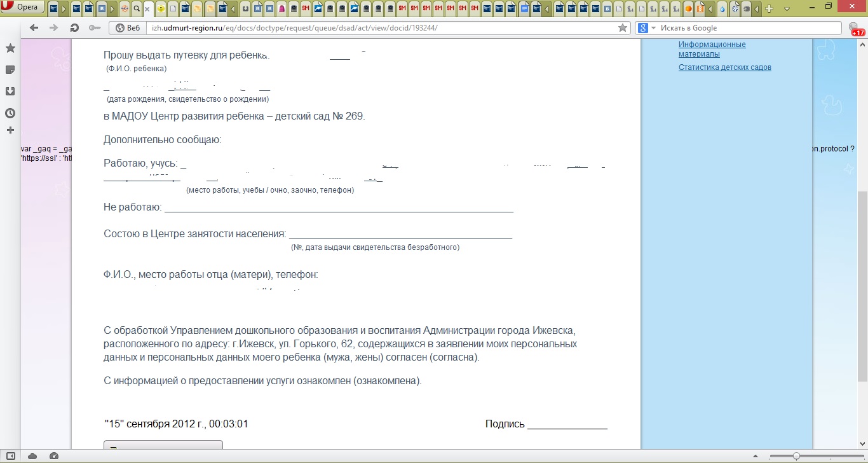Add a new panel with the plus icon
Viewport: 868px width, 463px height.
(10, 130)
